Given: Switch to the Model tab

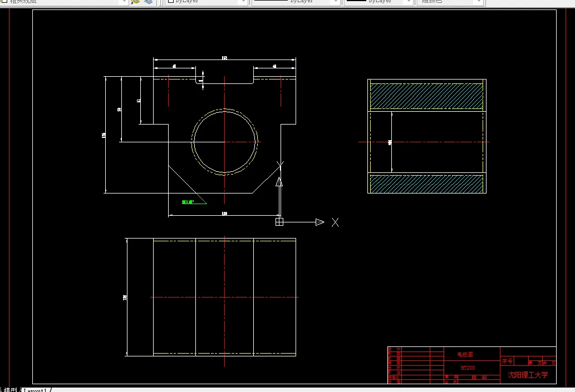Looking at the screenshot, I should (10, 390).
